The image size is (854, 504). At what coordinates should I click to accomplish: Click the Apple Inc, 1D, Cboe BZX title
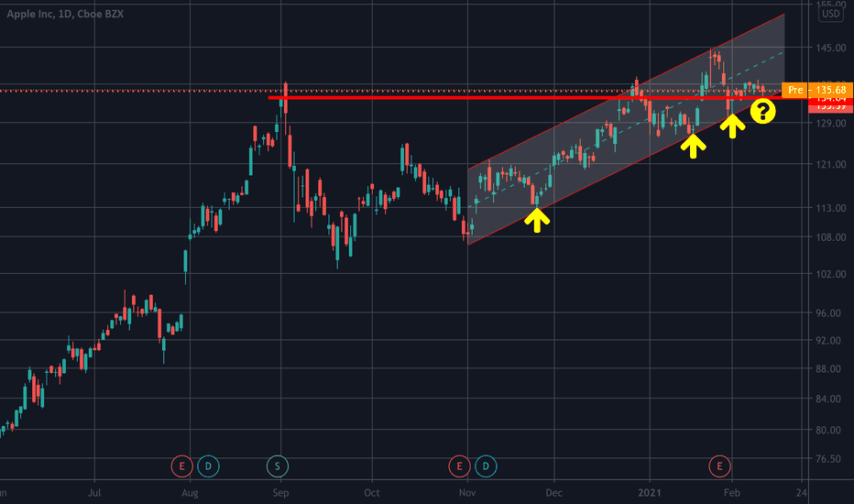point(65,14)
